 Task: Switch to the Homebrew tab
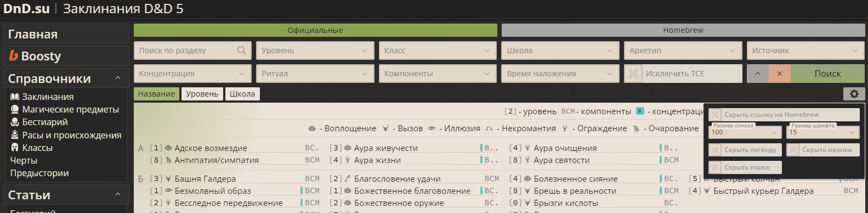coord(683,30)
